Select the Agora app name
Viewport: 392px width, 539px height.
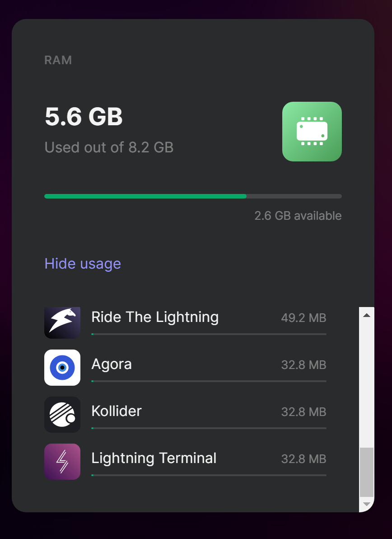[x=112, y=364]
